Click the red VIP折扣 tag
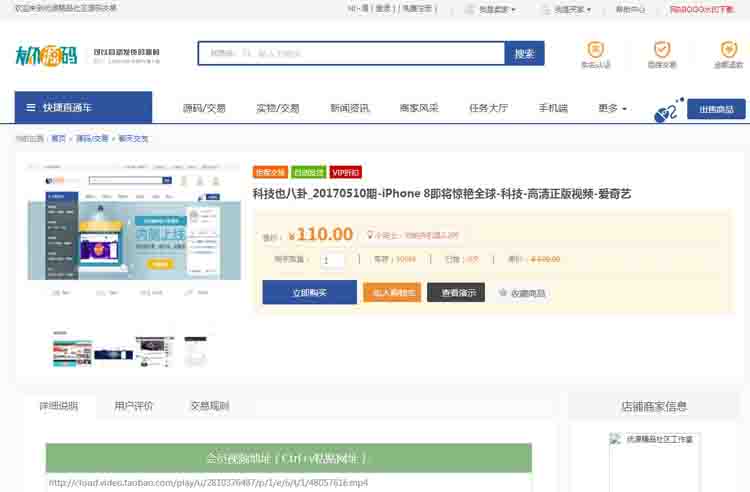Screen dimensions: 750x492 346,172
